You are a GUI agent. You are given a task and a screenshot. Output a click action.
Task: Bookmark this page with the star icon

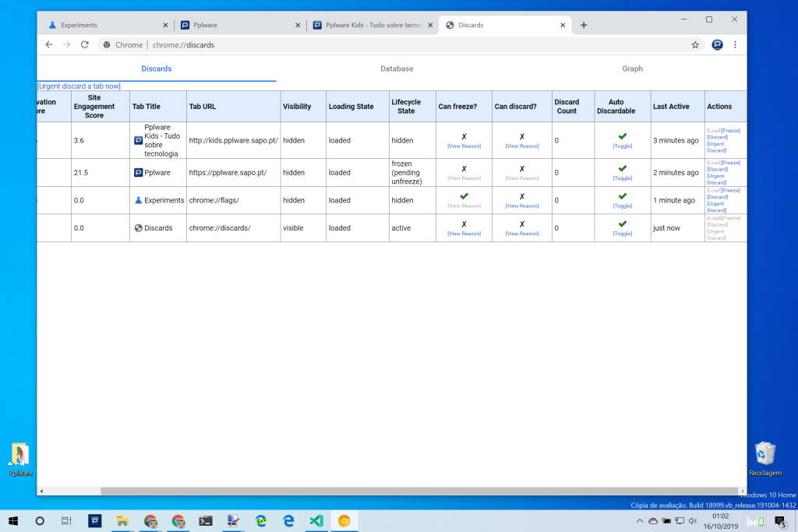point(695,45)
